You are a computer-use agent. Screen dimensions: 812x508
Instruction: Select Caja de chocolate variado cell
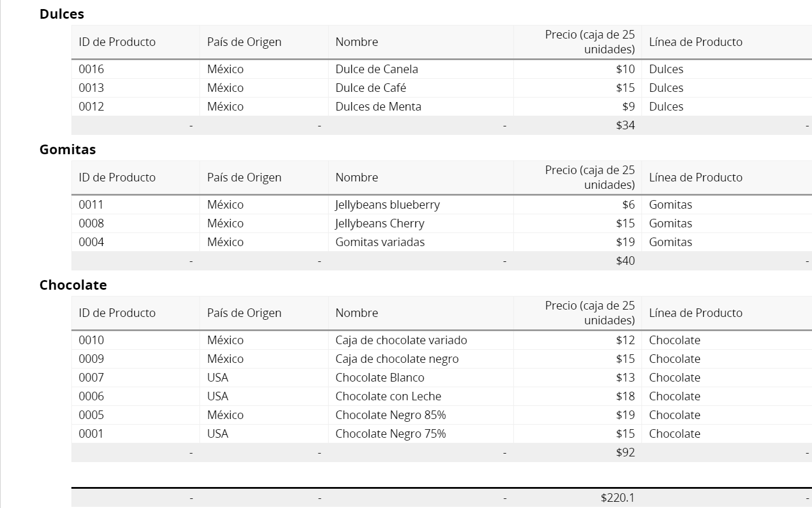(x=401, y=340)
